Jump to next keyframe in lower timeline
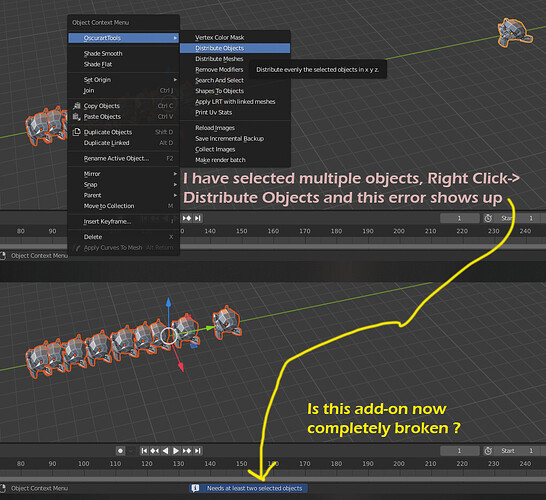Screen dimensions: 546x500 pyautogui.click(x=187, y=451)
